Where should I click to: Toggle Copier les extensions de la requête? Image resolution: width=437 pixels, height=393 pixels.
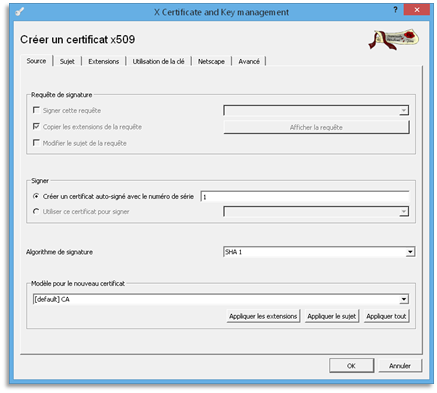pos(87,127)
